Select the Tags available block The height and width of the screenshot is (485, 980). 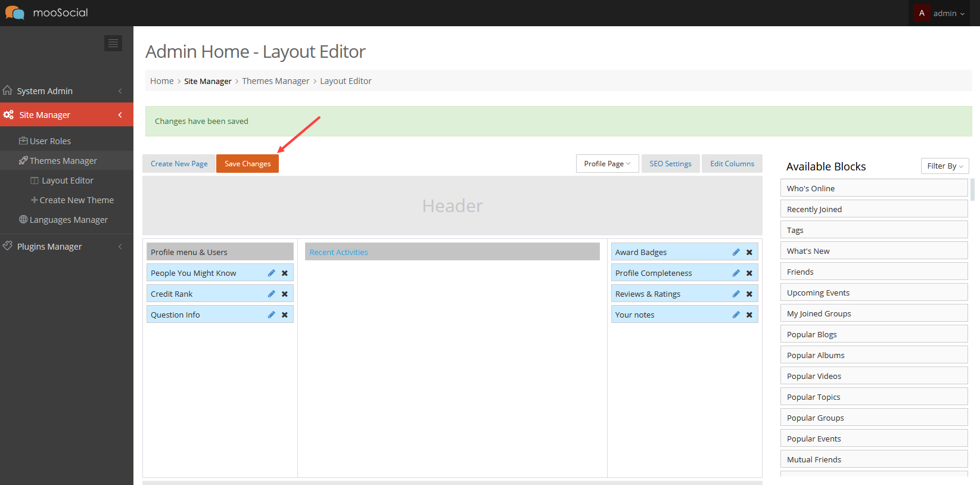point(874,230)
